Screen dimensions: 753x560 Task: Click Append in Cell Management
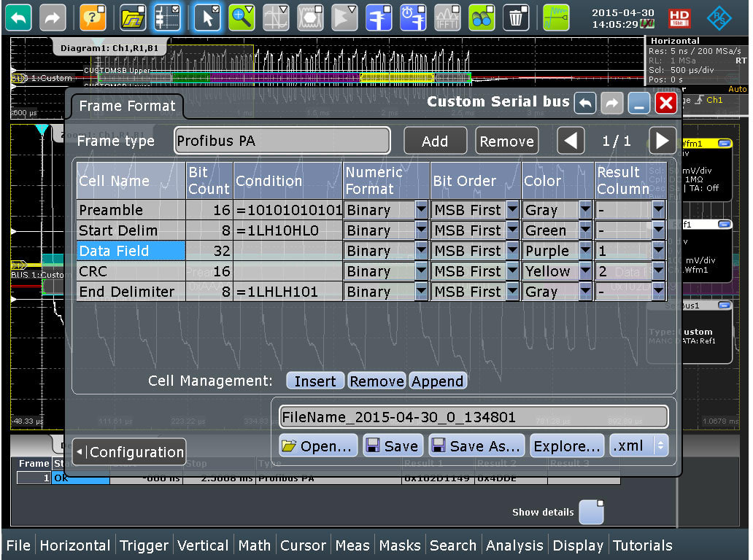pos(438,381)
